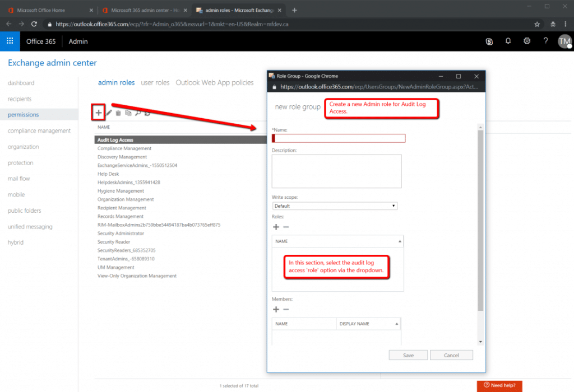574x392 pixels.
Task: Add a member with the Members plus icon
Action: click(276, 309)
